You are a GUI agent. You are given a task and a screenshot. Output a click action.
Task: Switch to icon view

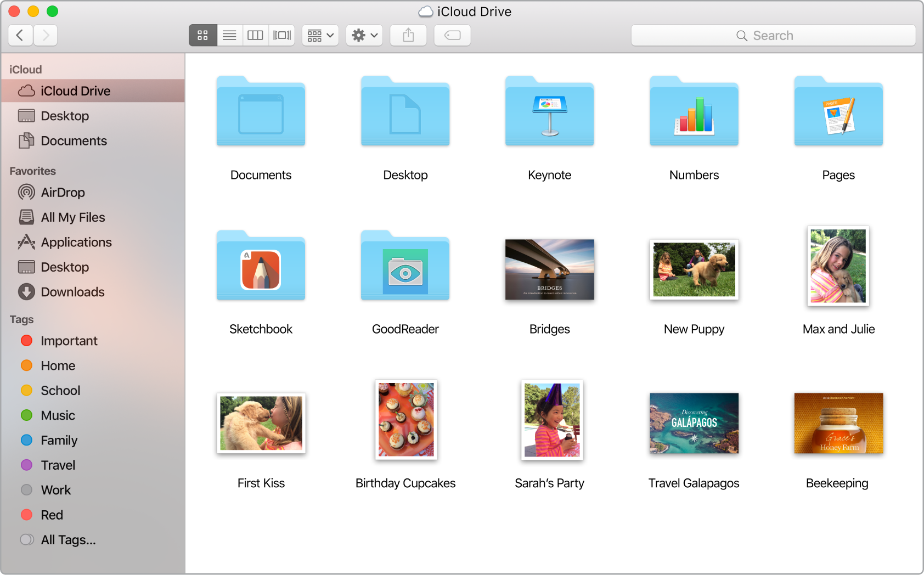point(202,36)
